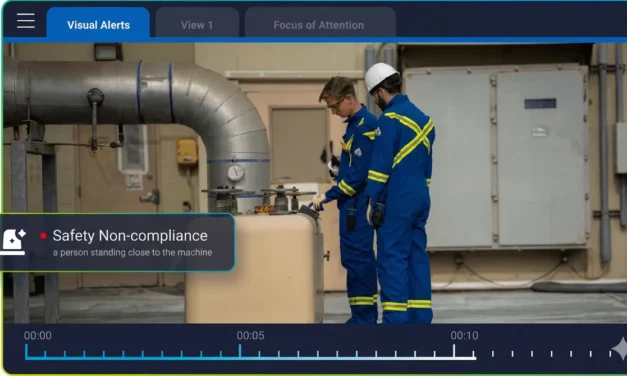Click the worker in the white hard hat
The width and height of the screenshot is (627, 376).
tap(401, 193)
